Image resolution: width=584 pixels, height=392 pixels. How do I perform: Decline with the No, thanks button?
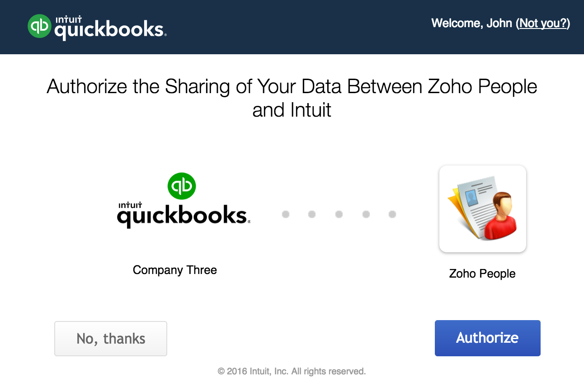pyautogui.click(x=111, y=339)
